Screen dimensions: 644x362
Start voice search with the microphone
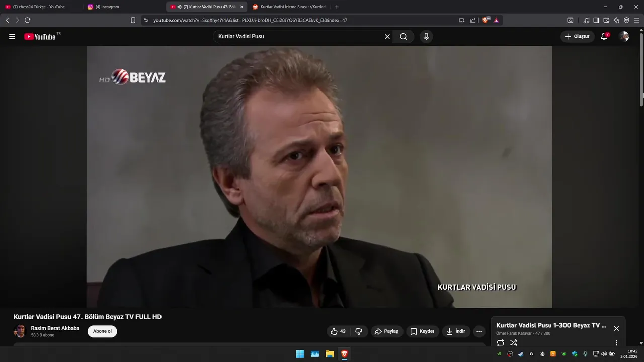click(426, 37)
